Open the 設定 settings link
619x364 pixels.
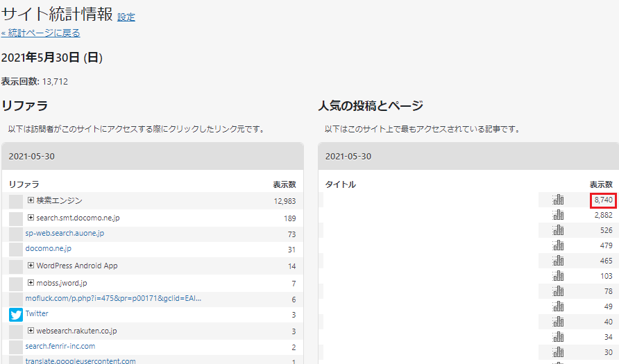pos(126,17)
